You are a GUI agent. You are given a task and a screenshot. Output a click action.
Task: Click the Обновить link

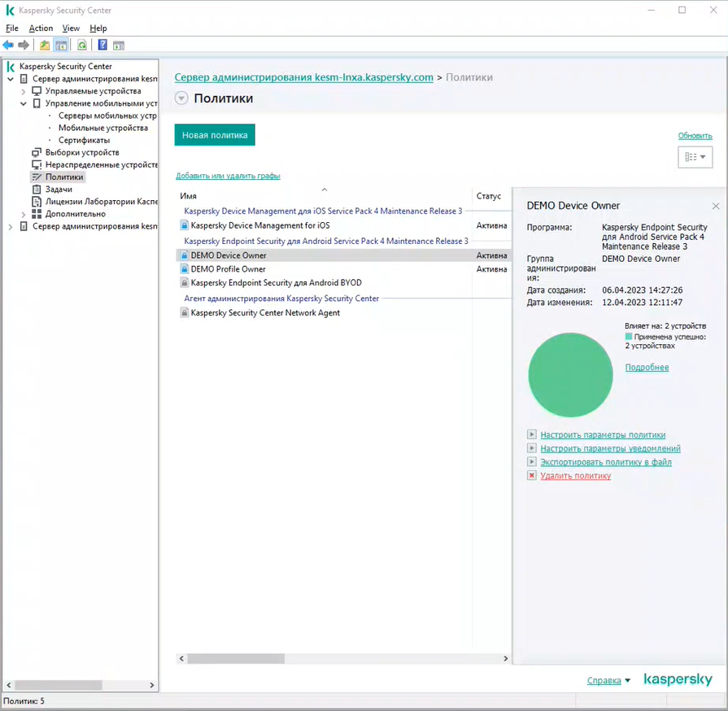pyautogui.click(x=695, y=136)
